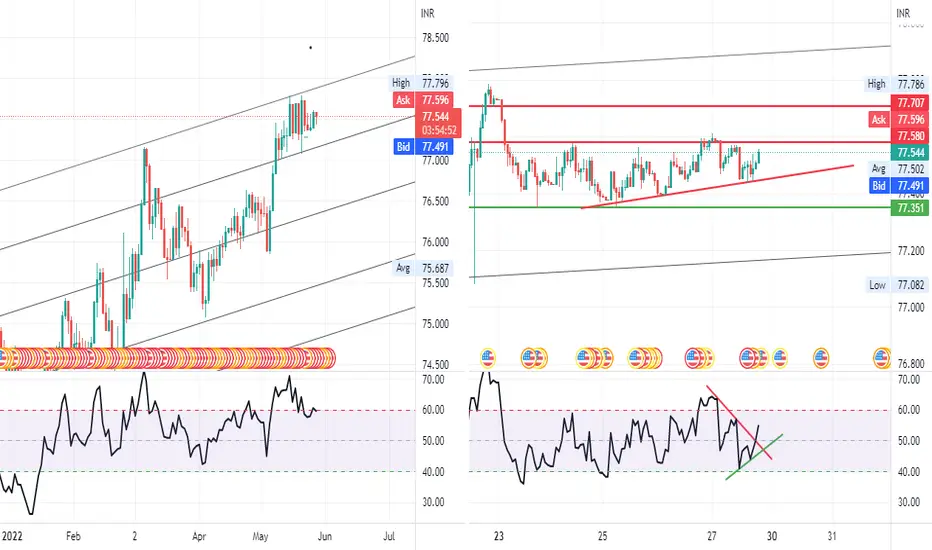Viewport: 932px width, 550px height.
Task: Click date 31 on the intraday time axis
Action: pyautogui.click(x=832, y=536)
